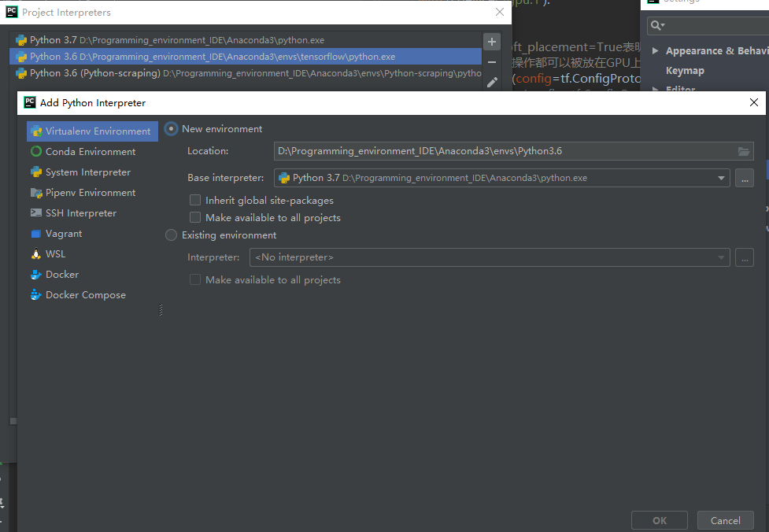The image size is (769, 532).
Task: Click the Cancel button
Action: tap(725, 520)
